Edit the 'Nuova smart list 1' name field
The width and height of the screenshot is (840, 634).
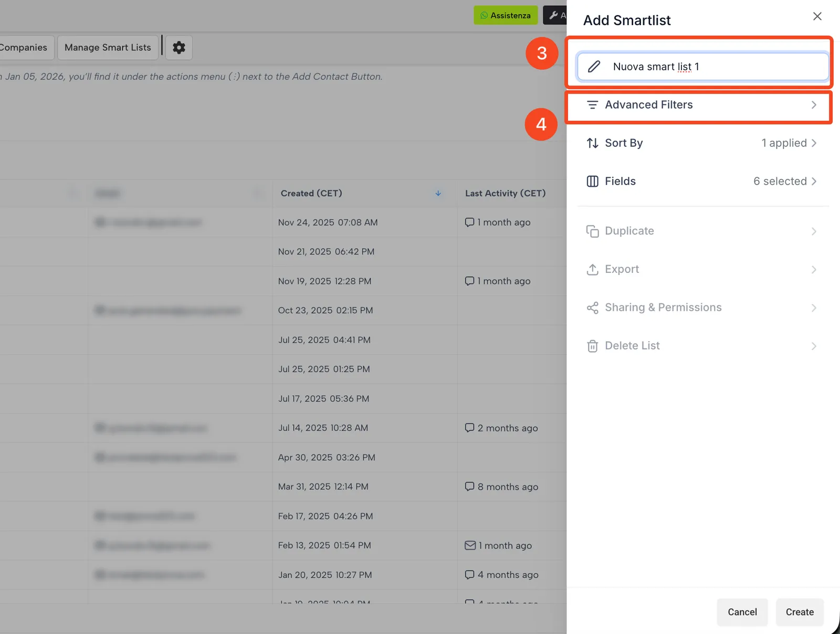tap(702, 67)
